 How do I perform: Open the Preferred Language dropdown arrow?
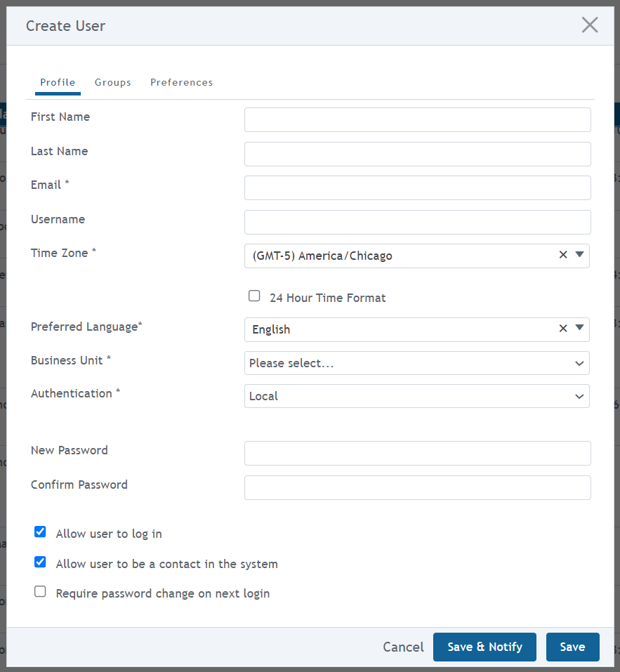point(579,328)
